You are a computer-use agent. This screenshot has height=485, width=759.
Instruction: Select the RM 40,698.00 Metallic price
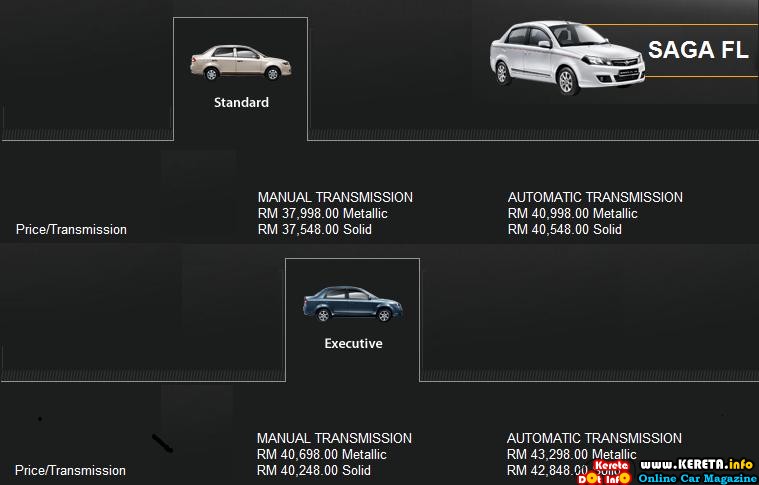[x=321, y=454]
